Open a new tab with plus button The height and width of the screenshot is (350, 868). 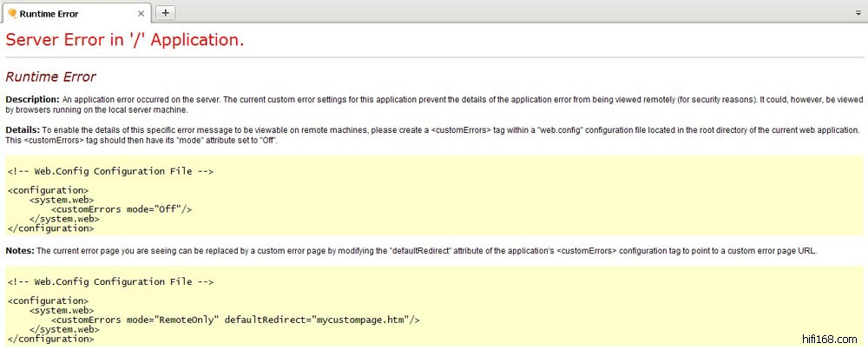click(x=166, y=12)
